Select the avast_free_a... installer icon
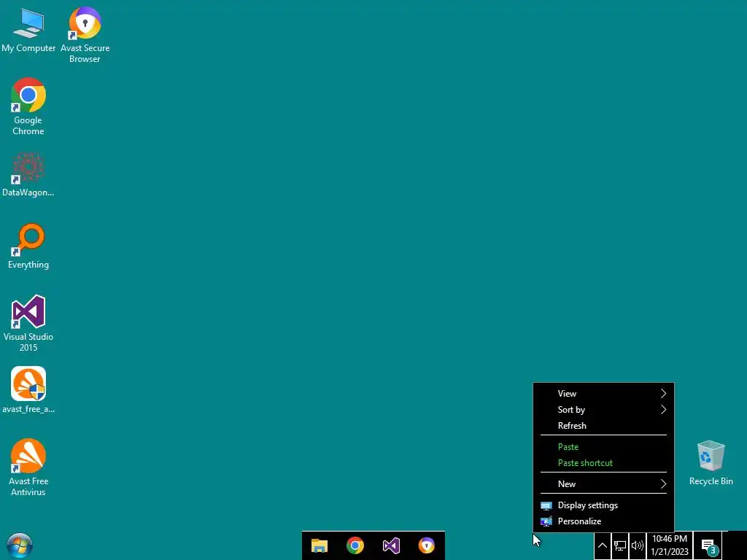This screenshot has height=560, width=747. click(x=28, y=390)
